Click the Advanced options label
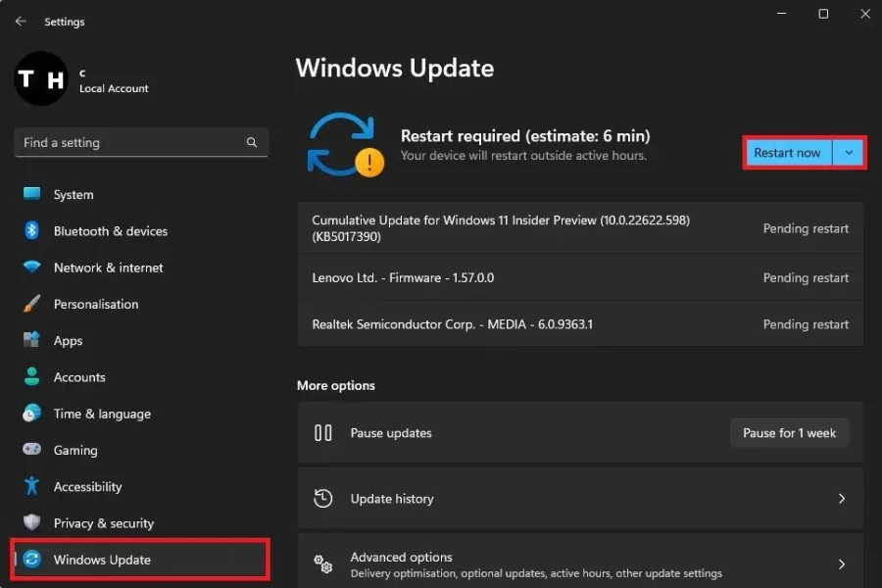This screenshot has width=882, height=588. tap(401, 557)
